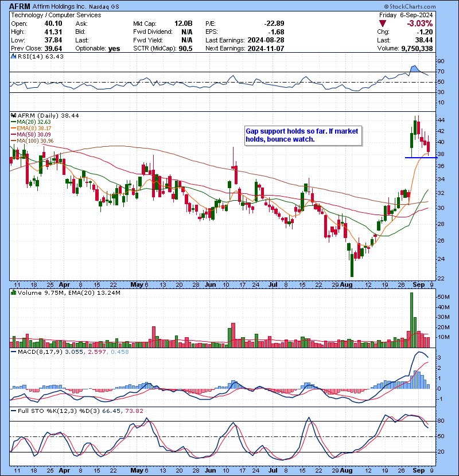
Task: Click the red down-triangle change indicator
Action: (383, 24)
